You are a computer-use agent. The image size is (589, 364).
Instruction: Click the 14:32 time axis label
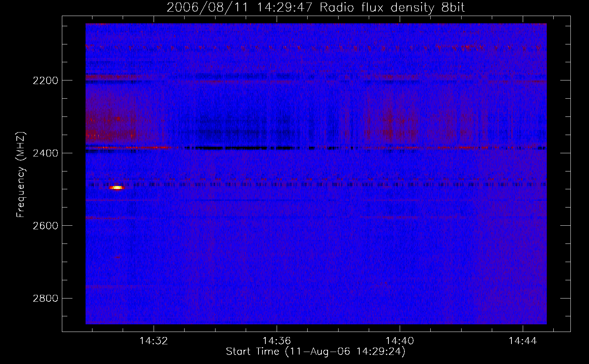click(154, 341)
